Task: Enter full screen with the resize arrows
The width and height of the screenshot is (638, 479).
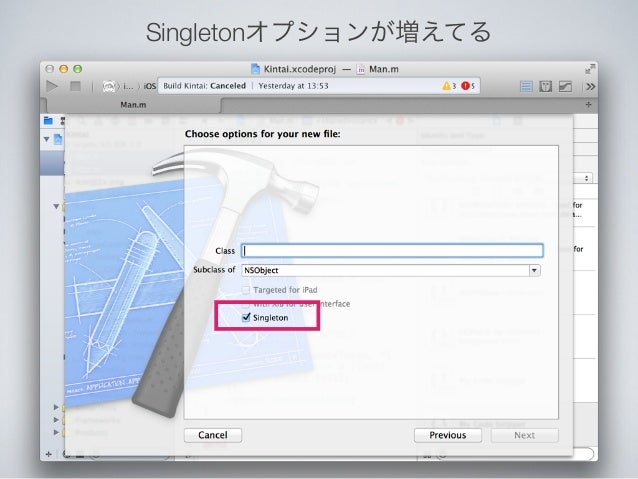Action: click(589, 69)
